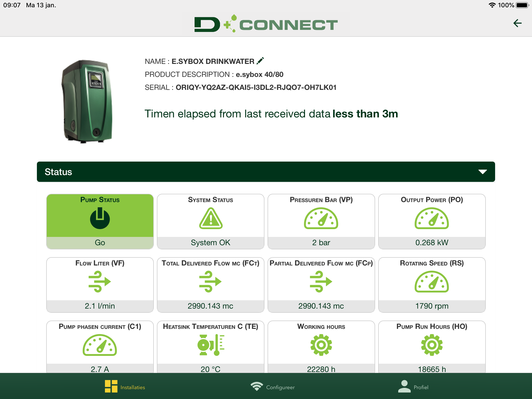Tap the Pump Run Hours (HO) gear icon

coord(432,345)
